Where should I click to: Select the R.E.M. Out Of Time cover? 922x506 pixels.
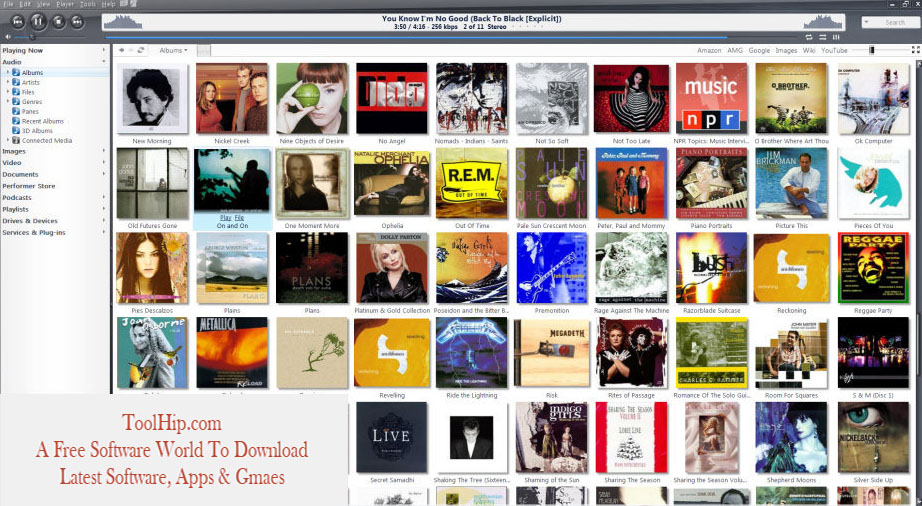(472, 183)
